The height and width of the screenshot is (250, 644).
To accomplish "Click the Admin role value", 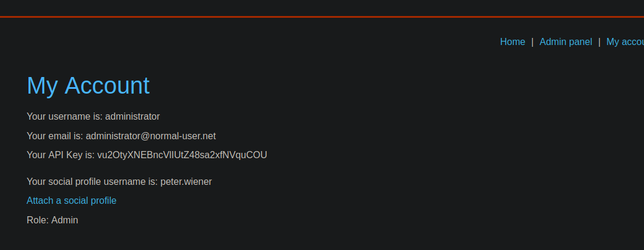I will coord(64,220).
